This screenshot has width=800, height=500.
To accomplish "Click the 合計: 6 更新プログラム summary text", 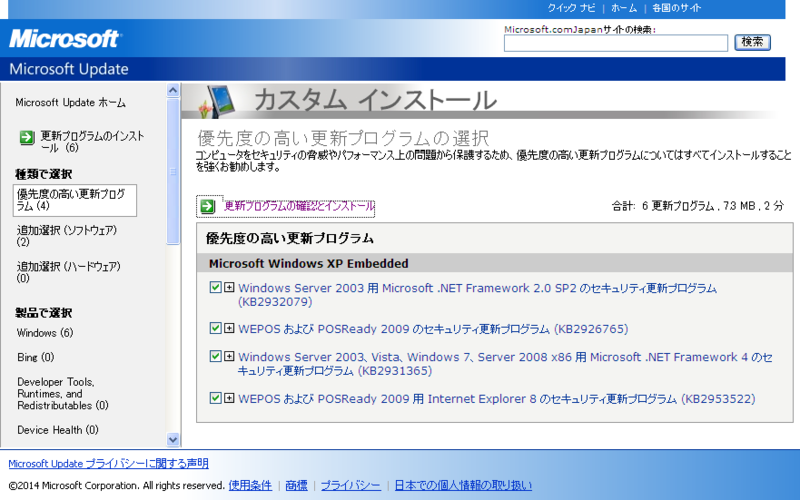I will pyautogui.click(x=697, y=206).
